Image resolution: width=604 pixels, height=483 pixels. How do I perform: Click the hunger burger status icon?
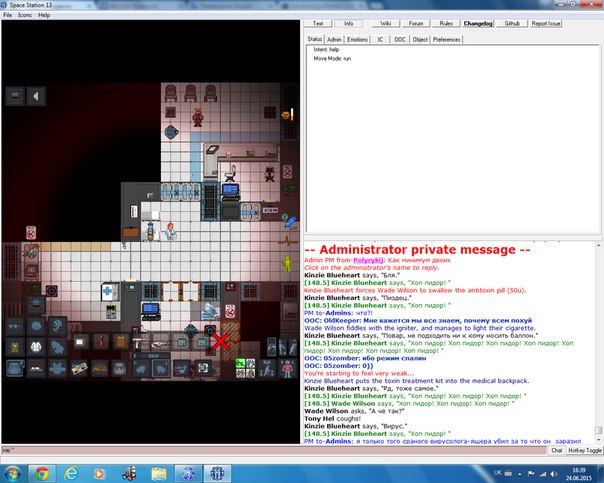tap(285, 115)
